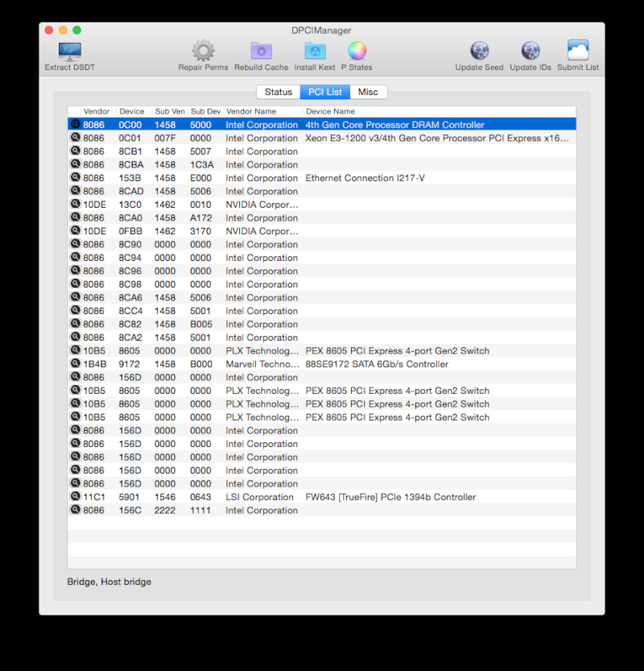Click lookup icon of device 8CAD row

click(75, 190)
